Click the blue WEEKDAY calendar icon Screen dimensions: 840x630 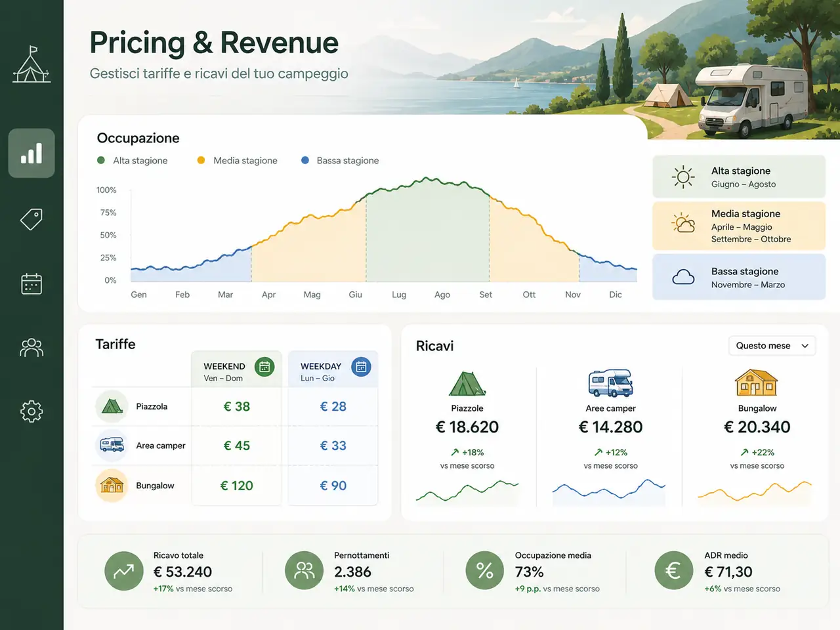(361, 367)
